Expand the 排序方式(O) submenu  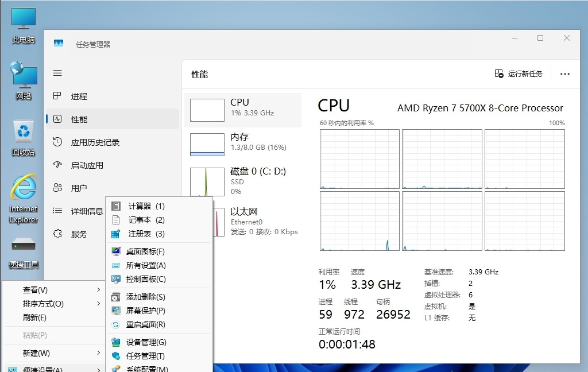click(x=55, y=304)
